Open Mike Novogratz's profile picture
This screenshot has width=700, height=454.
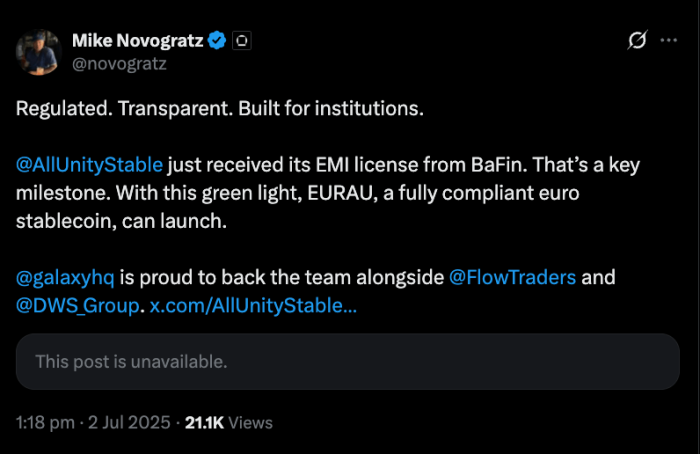click(x=40, y=52)
